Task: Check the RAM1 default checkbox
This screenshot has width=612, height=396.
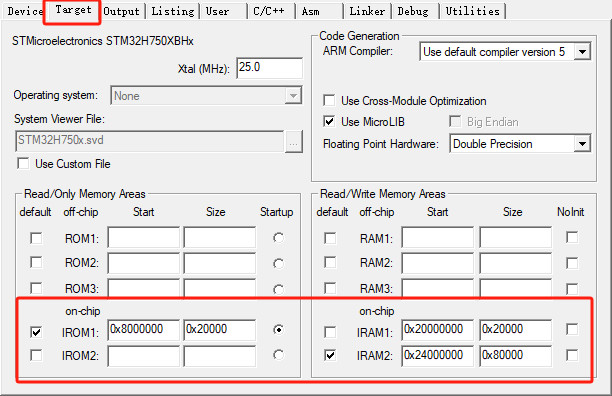Action: pos(330,238)
